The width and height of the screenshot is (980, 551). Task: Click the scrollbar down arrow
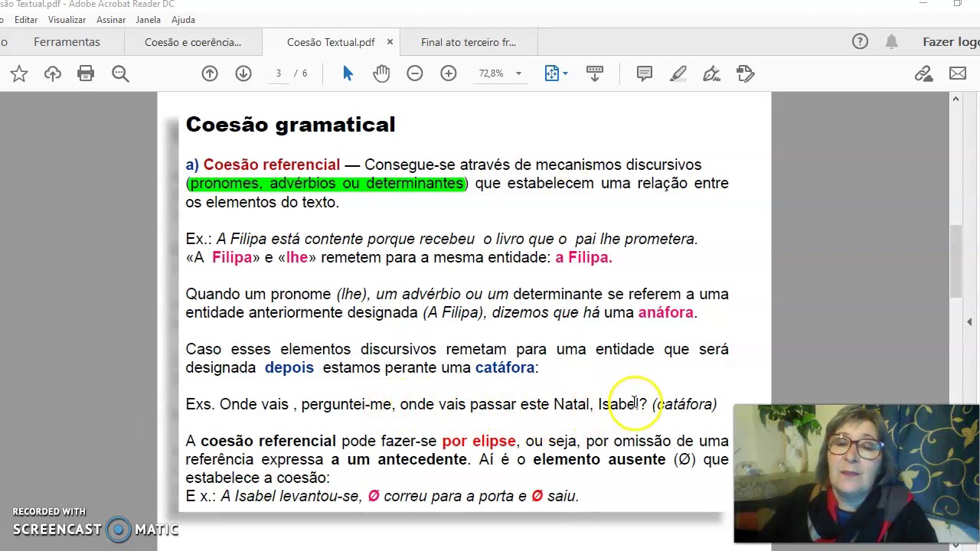pyautogui.click(x=955, y=546)
